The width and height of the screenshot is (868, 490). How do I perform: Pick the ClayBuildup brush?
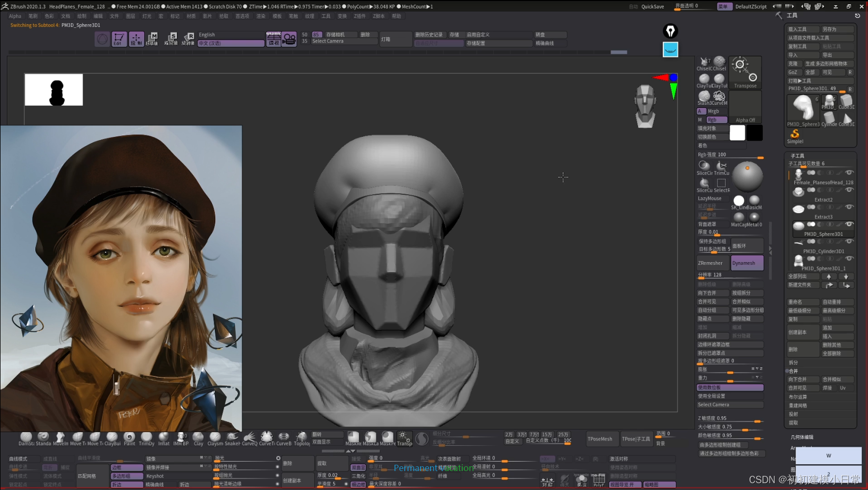click(x=112, y=438)
